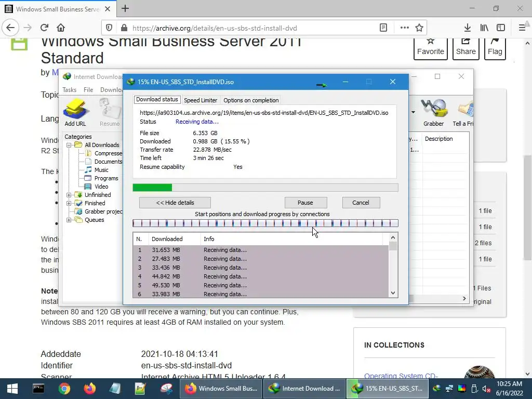Reload the archive.org page
The image size is (532, 399).
click(44, 28)
